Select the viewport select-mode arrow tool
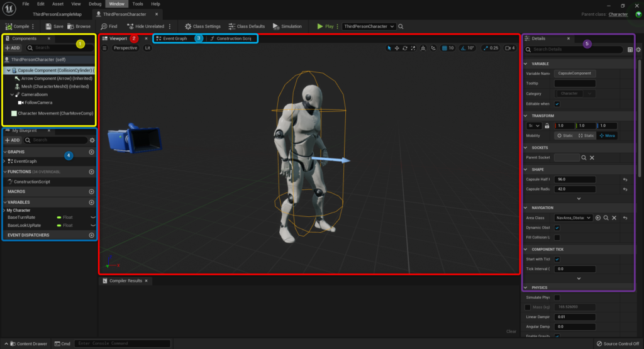644x349 pixels. pos(389,48)
